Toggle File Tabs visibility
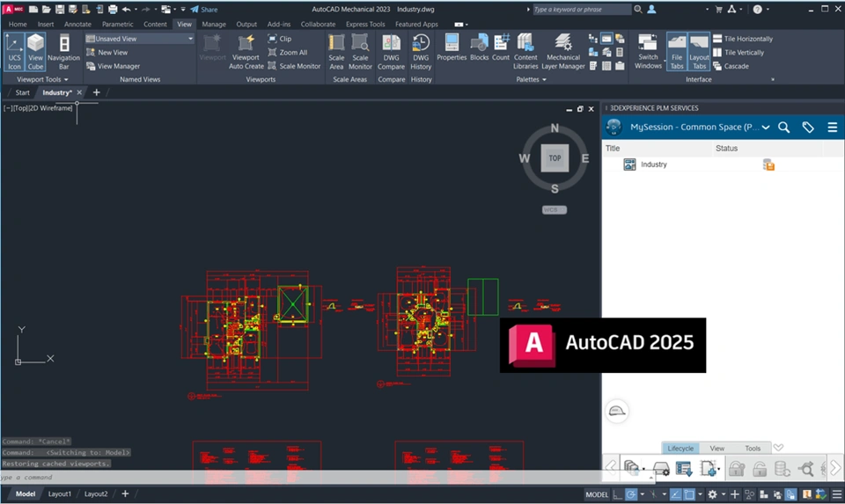This screenshot has width=845, height=504. coord(677,52)
